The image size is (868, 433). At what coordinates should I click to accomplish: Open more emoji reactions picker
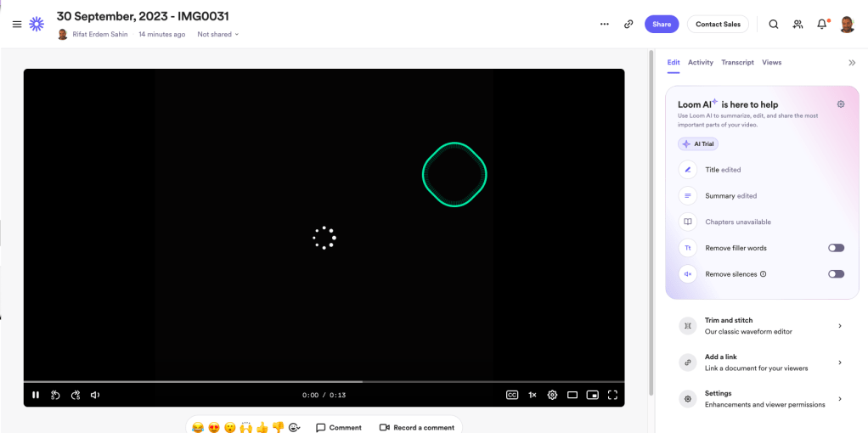point(295,427)
